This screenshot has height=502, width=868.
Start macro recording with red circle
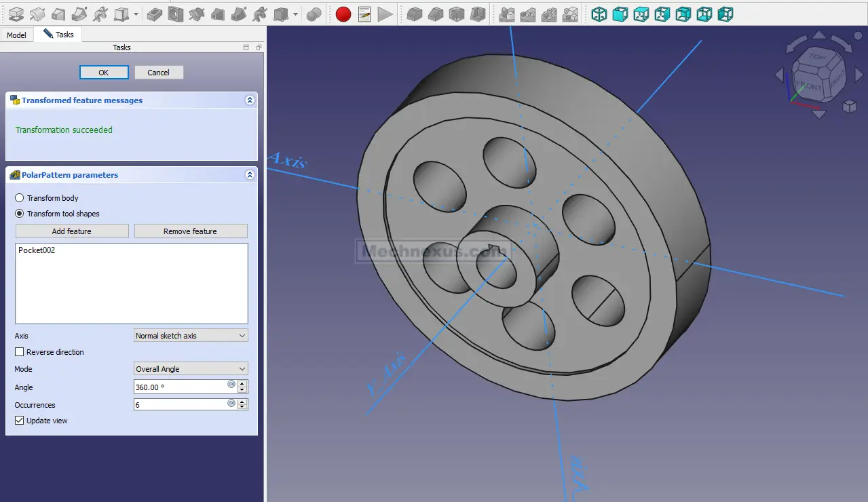pyautogui.click(x=343, y=14)
